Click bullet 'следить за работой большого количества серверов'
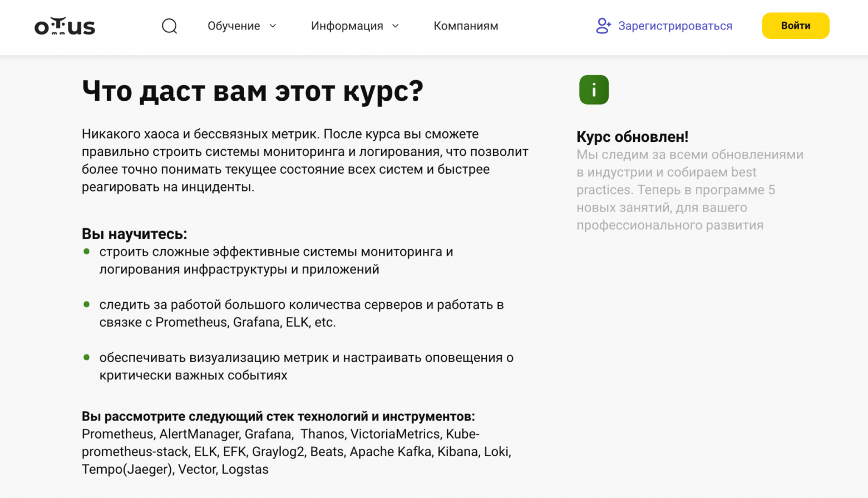The image size is (868, 498). pos(302,313)
